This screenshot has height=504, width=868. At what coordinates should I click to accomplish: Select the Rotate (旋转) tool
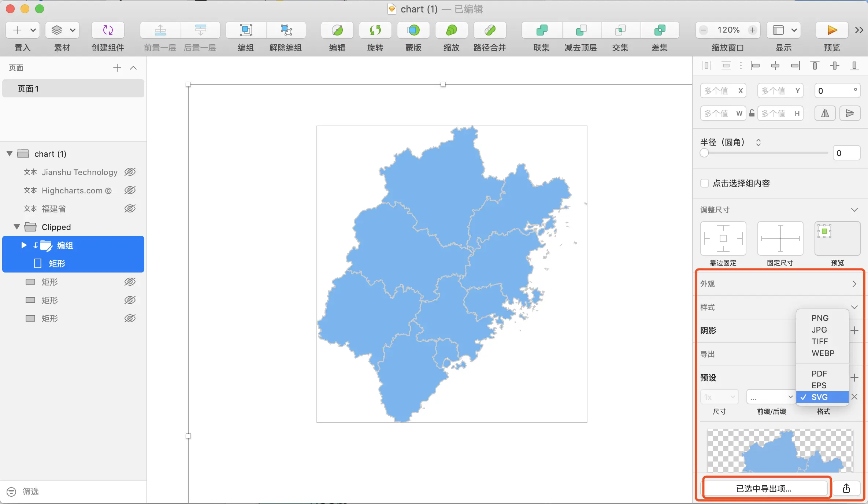(375, 30)
